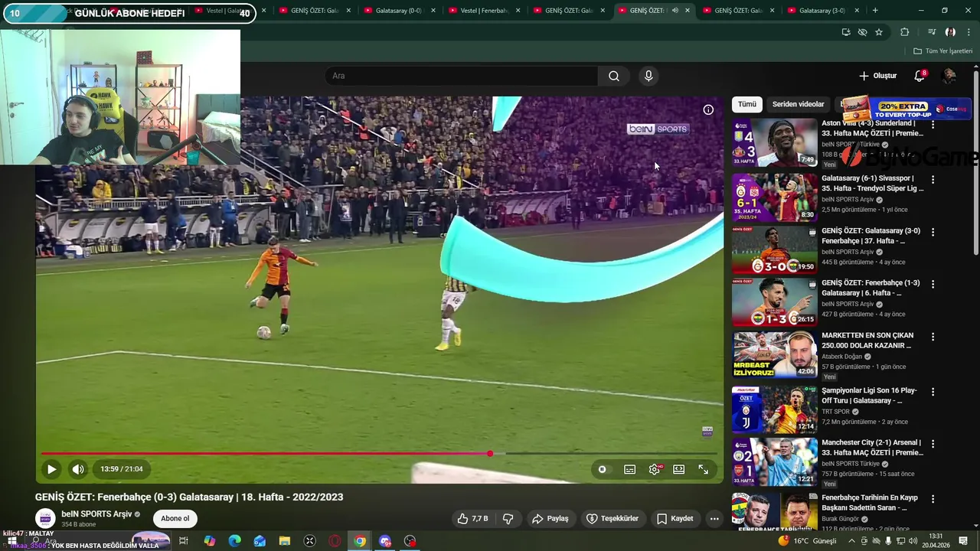Viewport: 980px width, 551px height.
Task: Open the media control icon in Chrome toolbar
Action: (x=932, y=32)
